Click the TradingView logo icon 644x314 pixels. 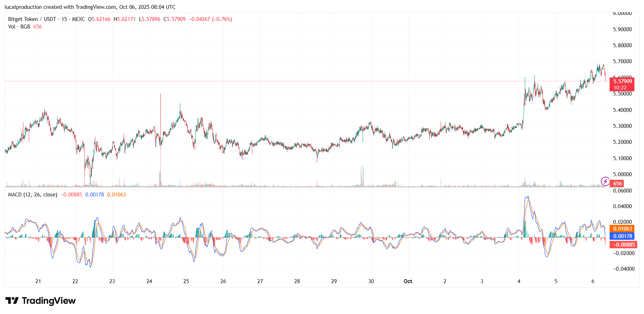point(12,301)
